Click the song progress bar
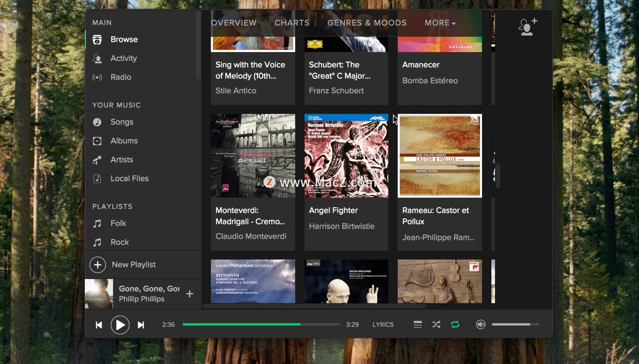Viewport: 639px width, 364px height. tap(261, 324)
